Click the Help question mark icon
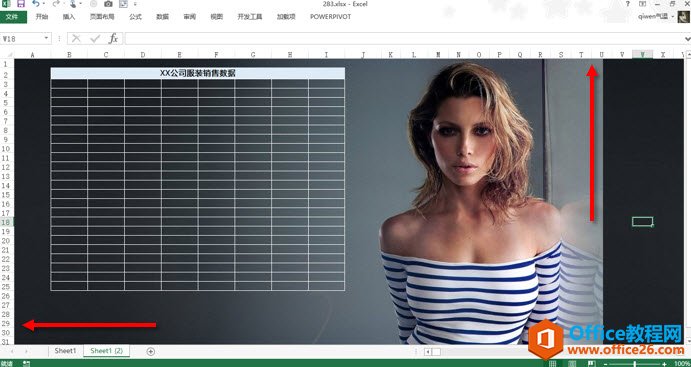Viewport: 691px width, 367px height. point(628,4)
